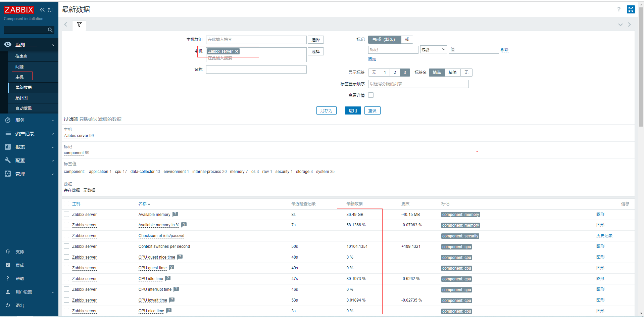
Task: Check the Context switches per second checkbox
Action: (x=66, y=246)
